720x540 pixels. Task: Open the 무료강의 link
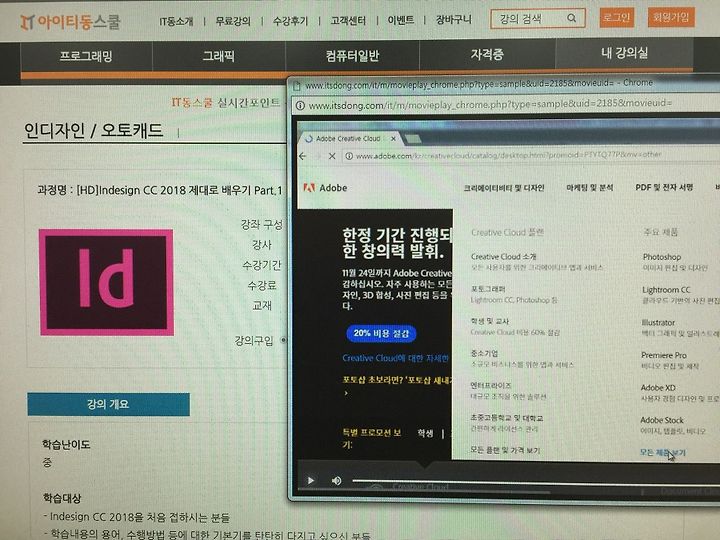click(233, 21)
